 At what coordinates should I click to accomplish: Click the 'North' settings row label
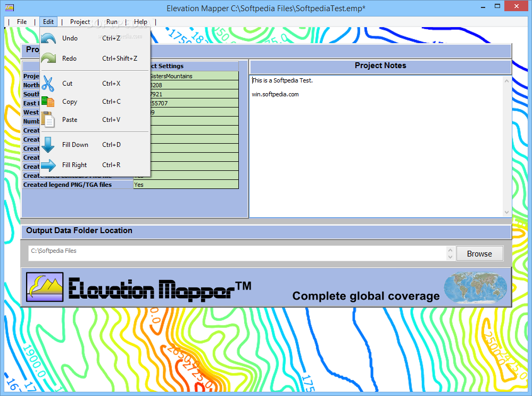tap(31, 85)
